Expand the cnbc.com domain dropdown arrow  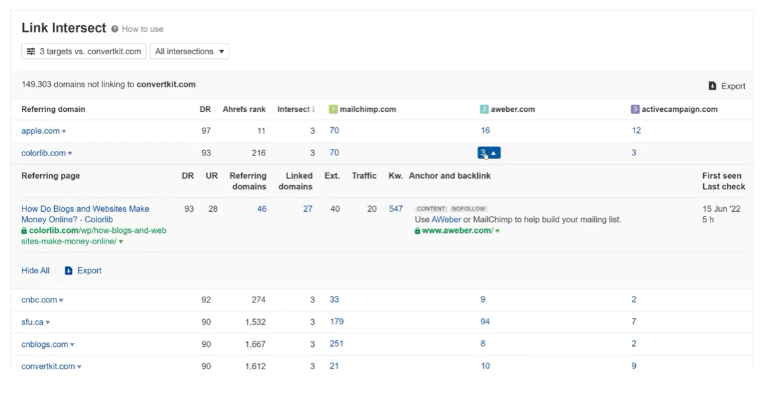coord(61,300)
